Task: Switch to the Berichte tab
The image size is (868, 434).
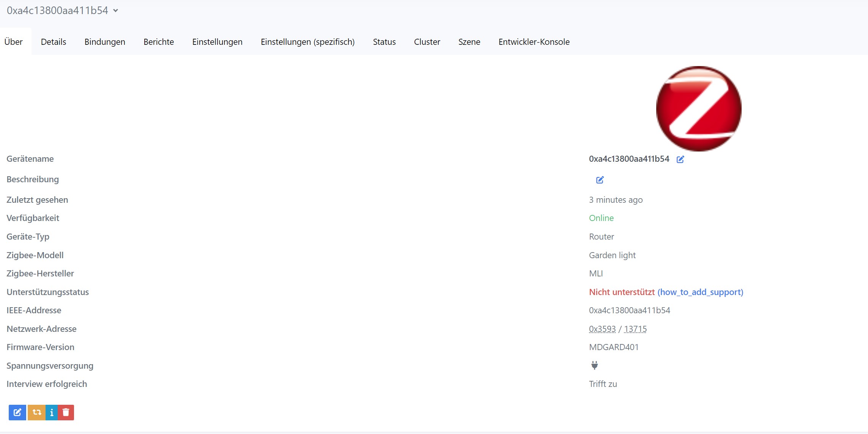Action: [x=159, y=42]
